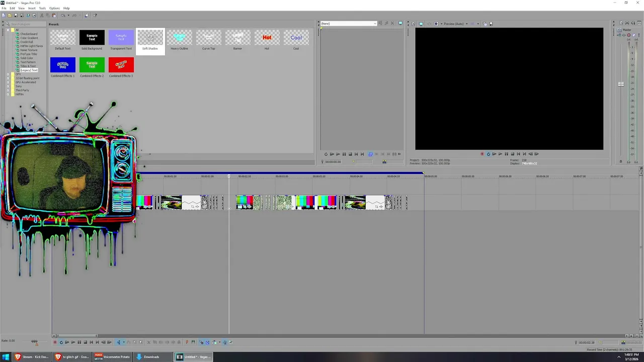Screen dimensions: 644x362
Task: Click the Insert Region icon in timeline toolbar
Action: 193,342
